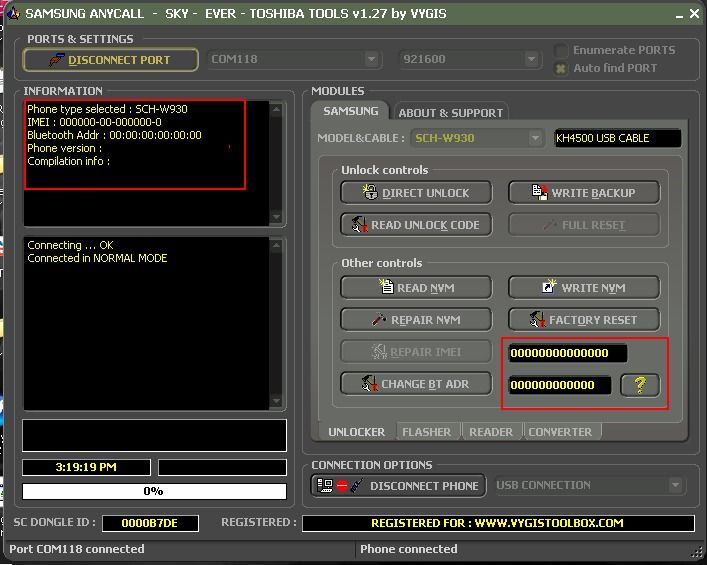The image size is (707, 565).
Task: Click the yellow question mark help icon
Action: 640,385
